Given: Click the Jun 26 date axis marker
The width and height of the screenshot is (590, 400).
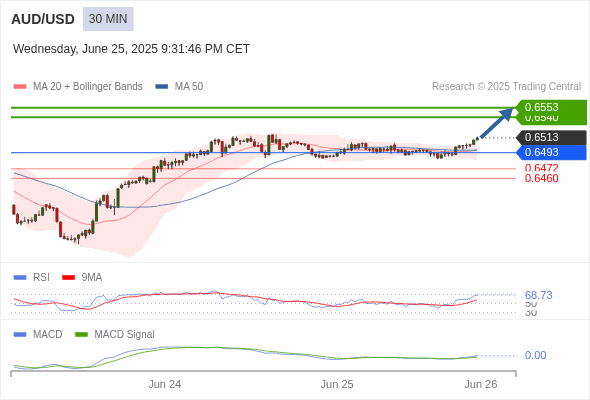Looking at the screenshot, I should 481,384.
